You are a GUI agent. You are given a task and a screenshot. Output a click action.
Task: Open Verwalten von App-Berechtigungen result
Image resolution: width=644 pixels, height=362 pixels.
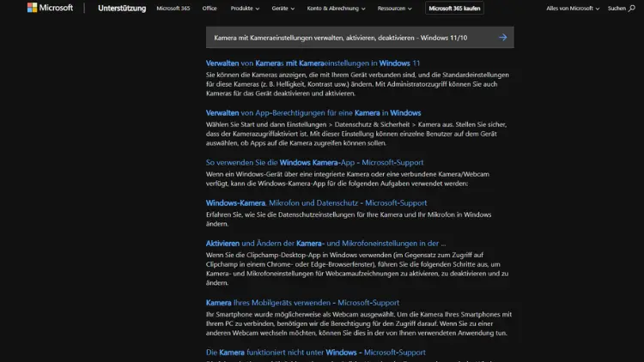pyautogui.click(x=313, y=113)
